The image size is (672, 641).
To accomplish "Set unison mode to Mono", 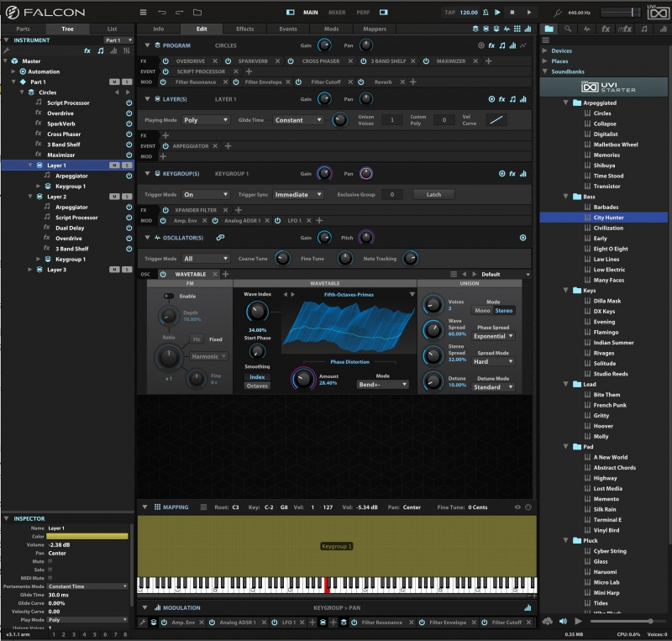I will point(482,311).
